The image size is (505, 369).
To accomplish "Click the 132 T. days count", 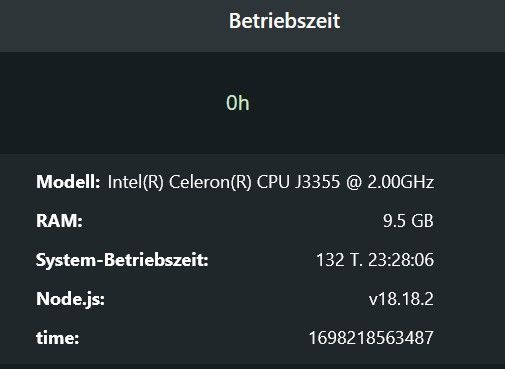I will pyautogui.click(x=339, y=260).
